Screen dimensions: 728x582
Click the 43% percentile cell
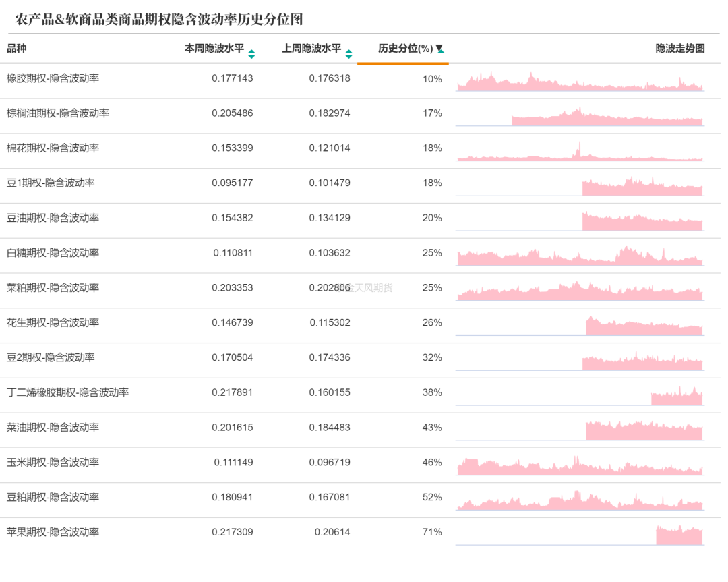point(432,428)
